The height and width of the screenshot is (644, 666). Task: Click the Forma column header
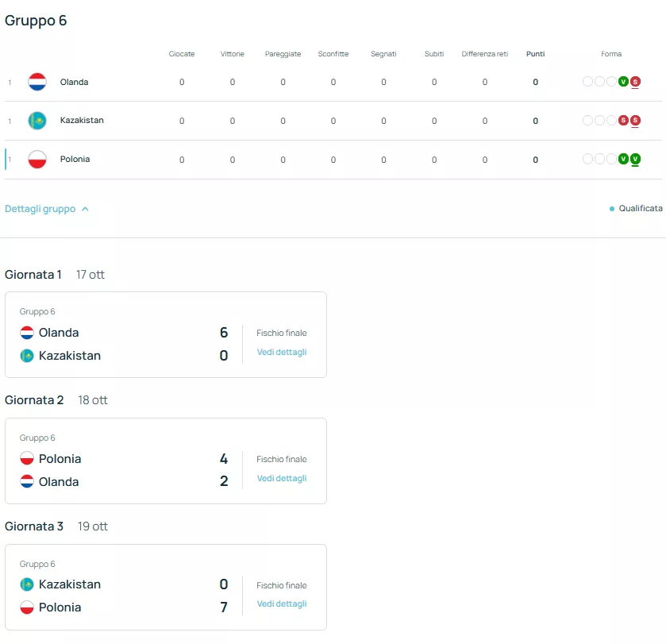[x=611, y=54]
